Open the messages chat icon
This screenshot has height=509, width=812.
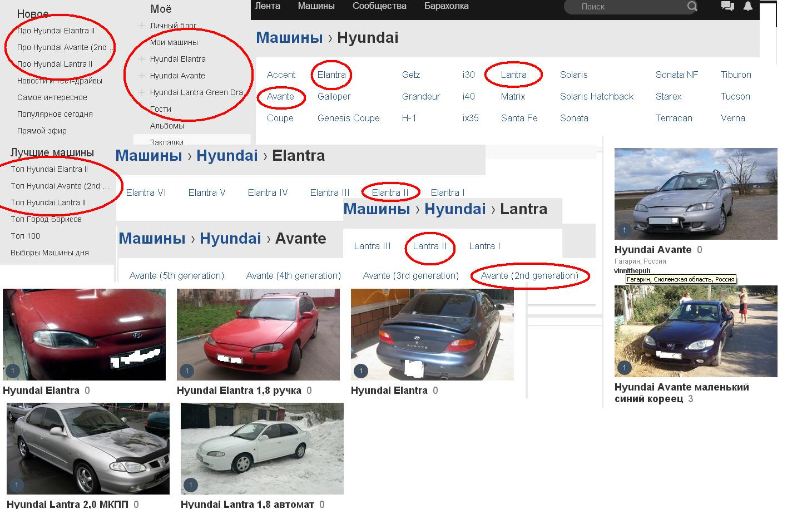click(x=727, y=6)
